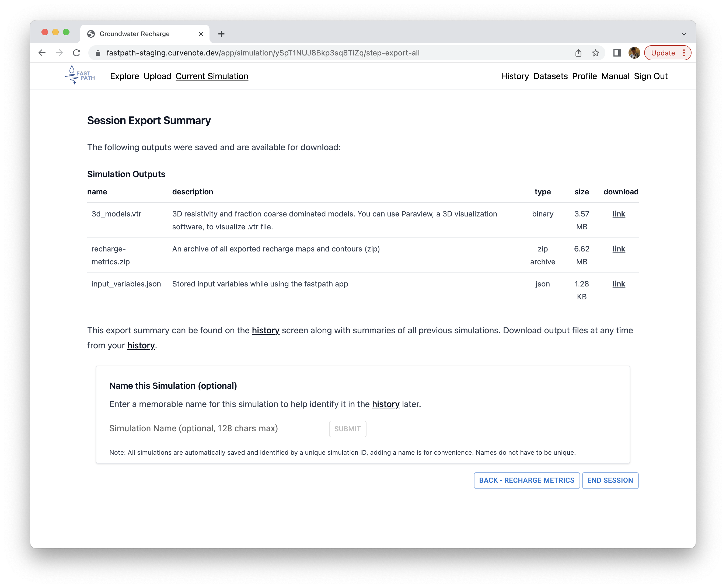Image resolution: width=726 pixels, height=588 pixels.
Task: Click the Datasets navigation icon
Action: pyautogui.click(x=549, y=76)
